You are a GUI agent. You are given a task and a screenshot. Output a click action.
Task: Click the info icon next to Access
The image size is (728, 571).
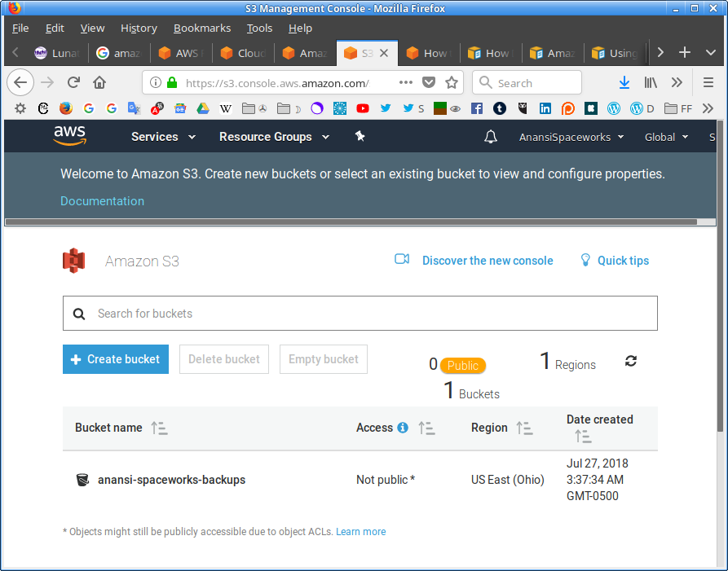403,428
